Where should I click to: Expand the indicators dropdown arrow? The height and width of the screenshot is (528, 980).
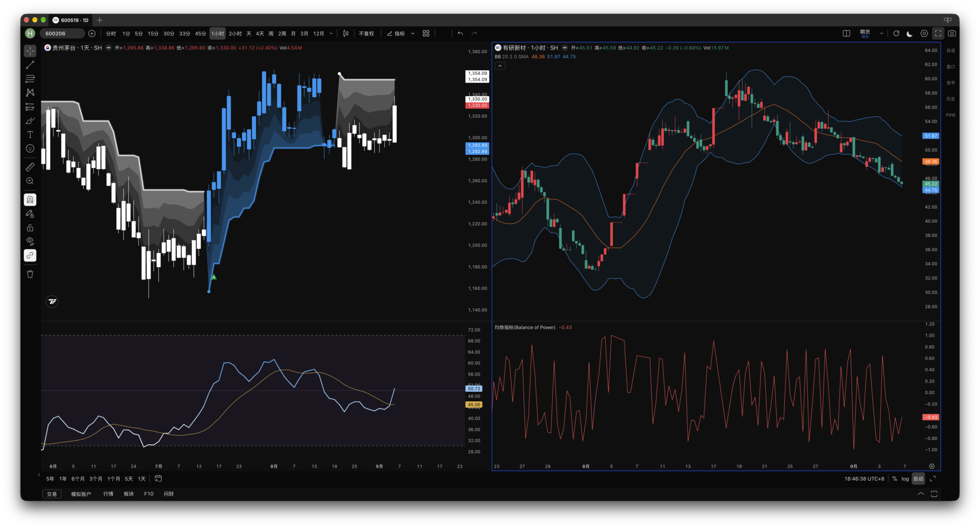413,33
